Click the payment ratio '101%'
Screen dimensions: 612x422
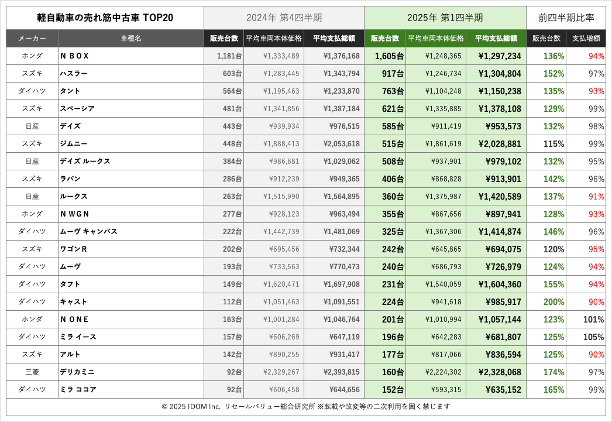click(593, 320)
